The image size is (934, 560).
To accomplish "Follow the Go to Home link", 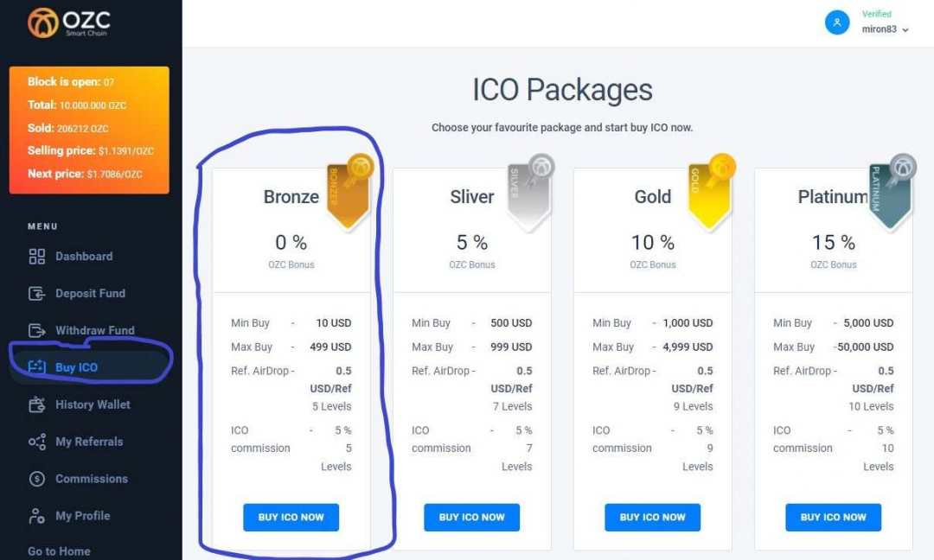I will (59, 551).
